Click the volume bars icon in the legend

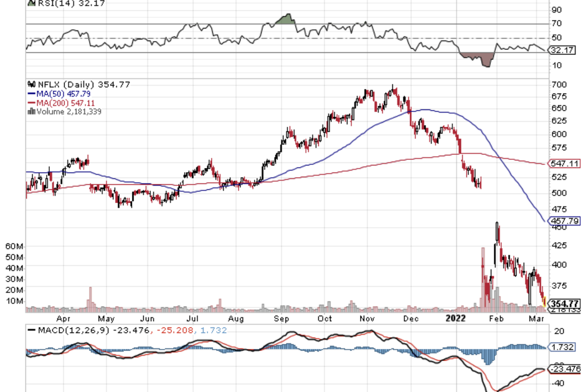coord(31,112)
